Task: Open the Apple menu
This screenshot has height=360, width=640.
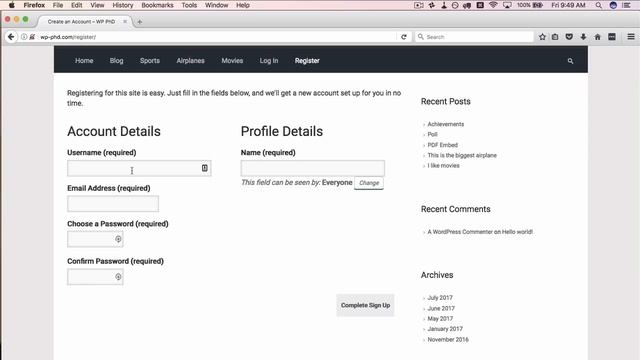Action: coord(11,5)
